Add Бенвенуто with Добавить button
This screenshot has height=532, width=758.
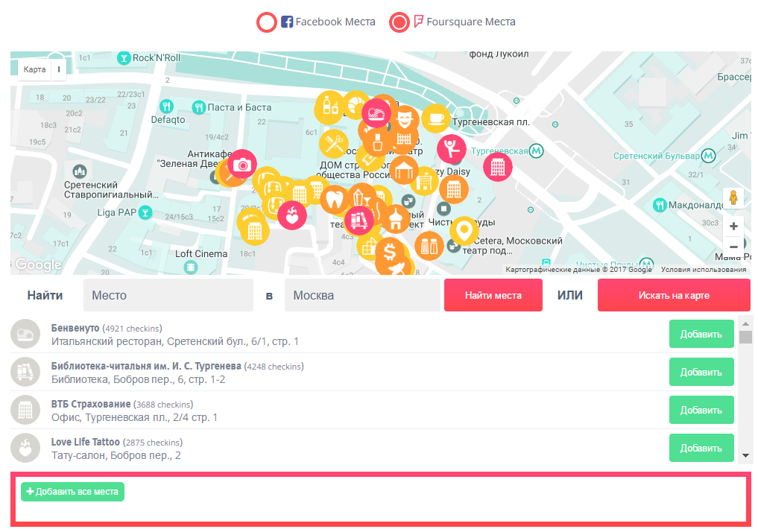coord(701,334)
